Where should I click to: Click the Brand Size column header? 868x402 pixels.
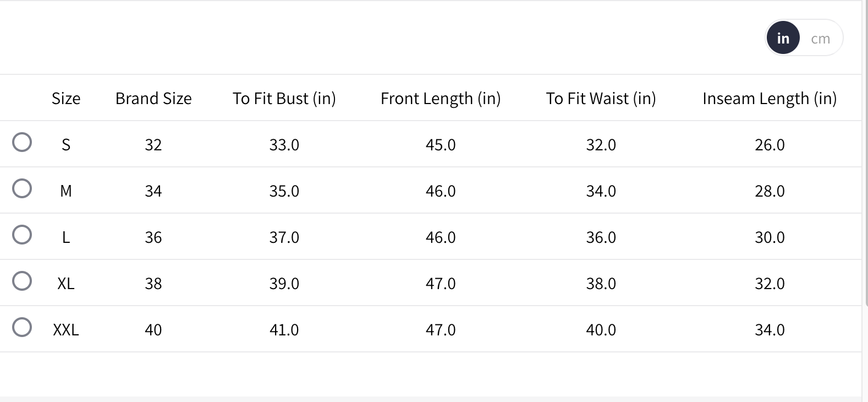click(x=153, y=99)
